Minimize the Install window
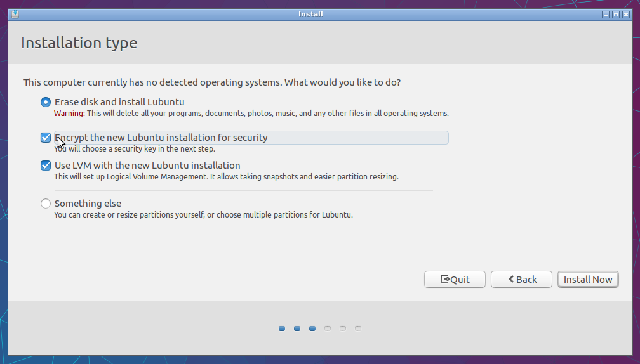 coord(606,15)
